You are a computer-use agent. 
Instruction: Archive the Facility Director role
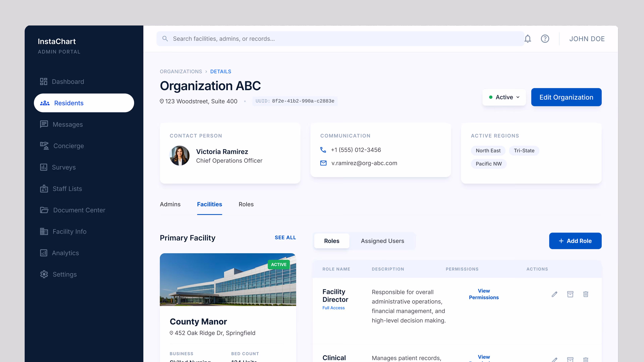tap(570, 294)
